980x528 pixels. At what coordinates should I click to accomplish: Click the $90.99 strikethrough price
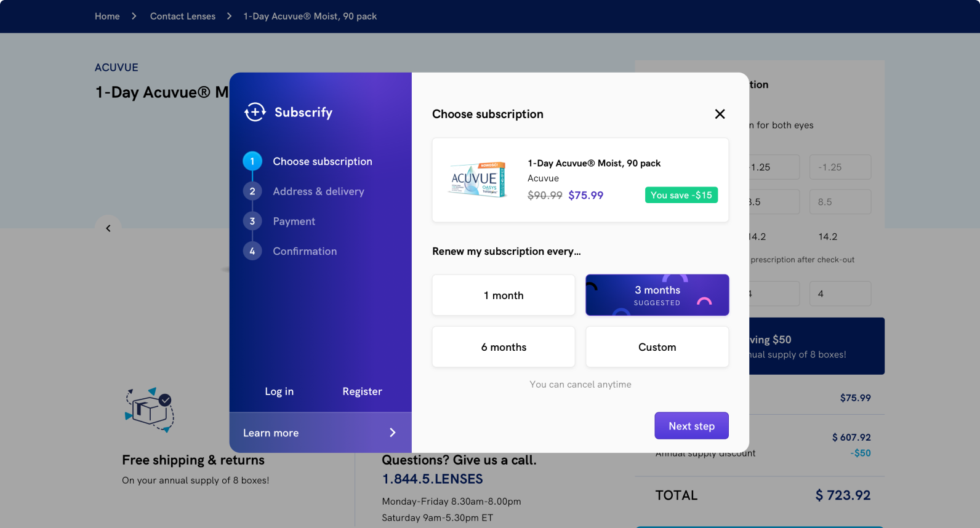545,195
